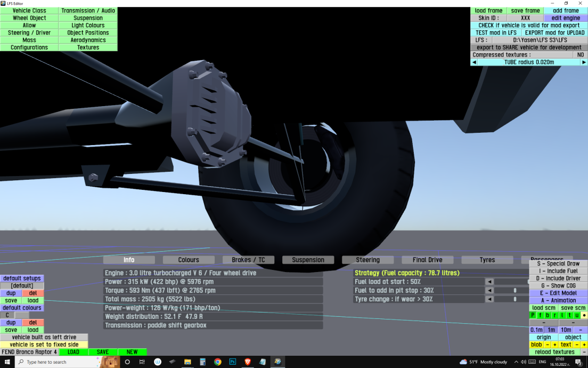Open notifications center in system tray
Viewport: 588px width, 368px height.
point(578,362)
